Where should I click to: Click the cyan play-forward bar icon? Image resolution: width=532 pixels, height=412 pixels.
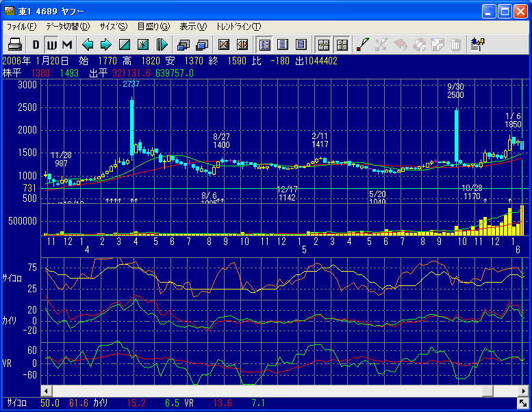coord(162,44)
